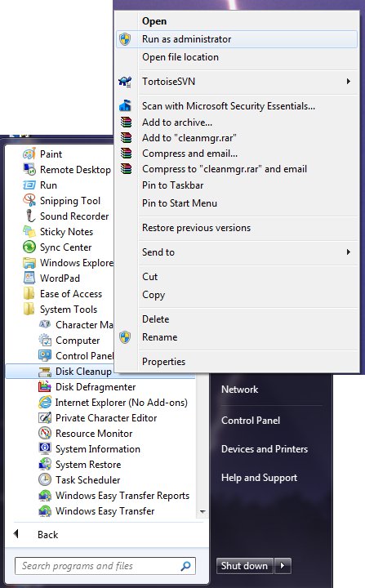This screenshot has height=588, width=365.
Task: Click the Sound Recorder microphone icon
Action: pyautogui.click(x=29, y=216)
